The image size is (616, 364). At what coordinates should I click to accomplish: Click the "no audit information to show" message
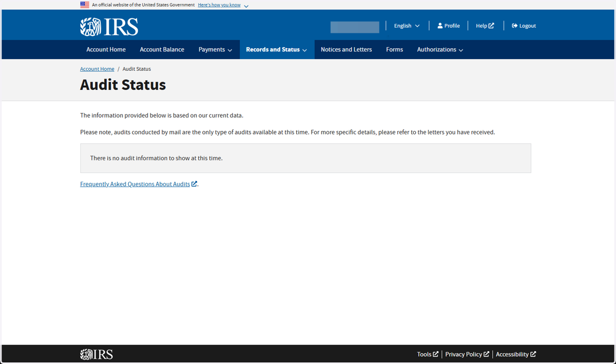(x=305, y=158)
